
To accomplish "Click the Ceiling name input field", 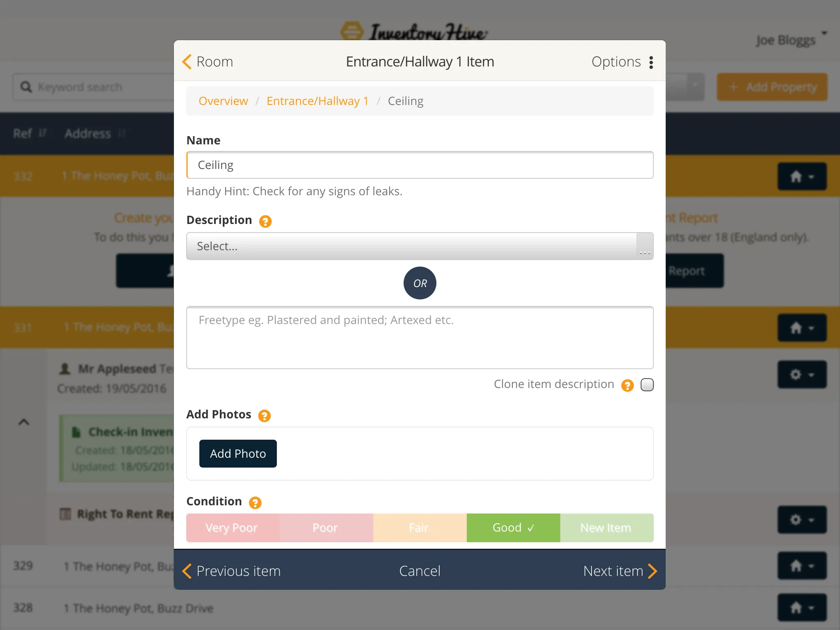I will tap(420, 165).
